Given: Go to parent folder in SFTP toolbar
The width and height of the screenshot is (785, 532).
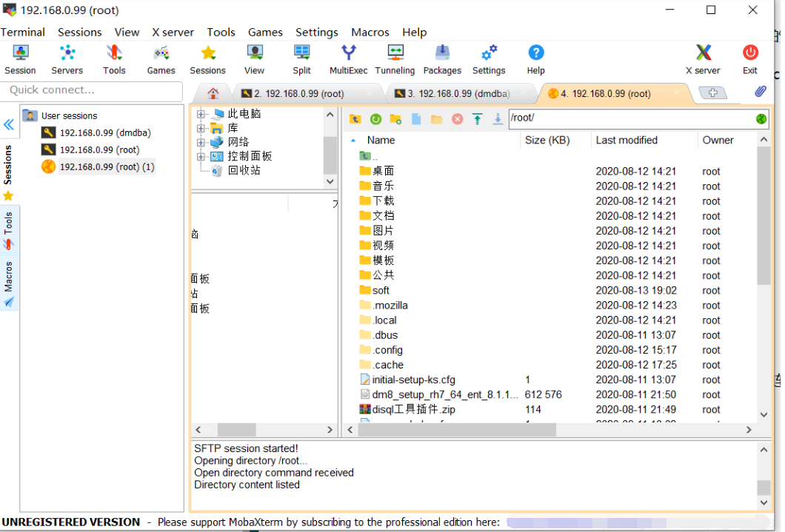Looking at the screenshot, I should (355, 119).
